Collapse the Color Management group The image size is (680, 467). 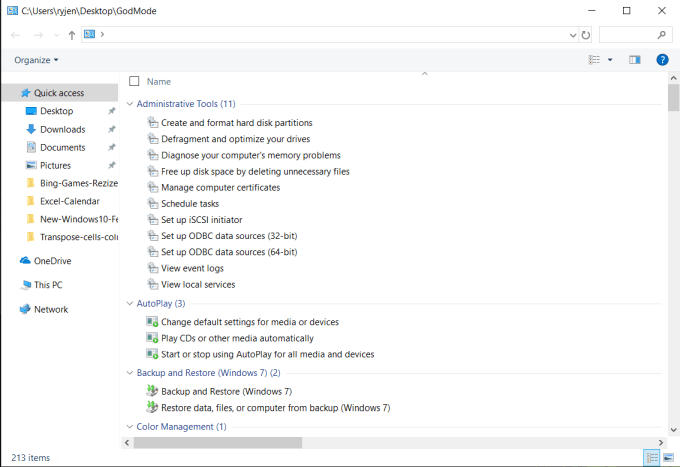pyautogui.click(x=129, y=426)
